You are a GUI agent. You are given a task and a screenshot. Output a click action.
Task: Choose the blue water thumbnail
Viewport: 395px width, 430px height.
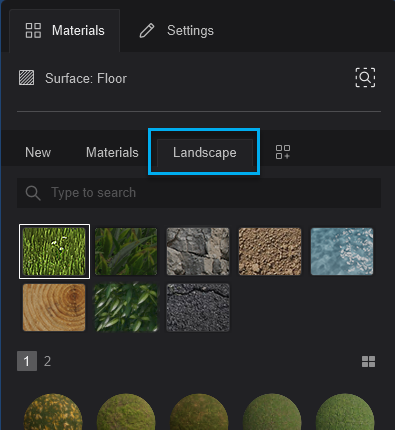(342, 251)
